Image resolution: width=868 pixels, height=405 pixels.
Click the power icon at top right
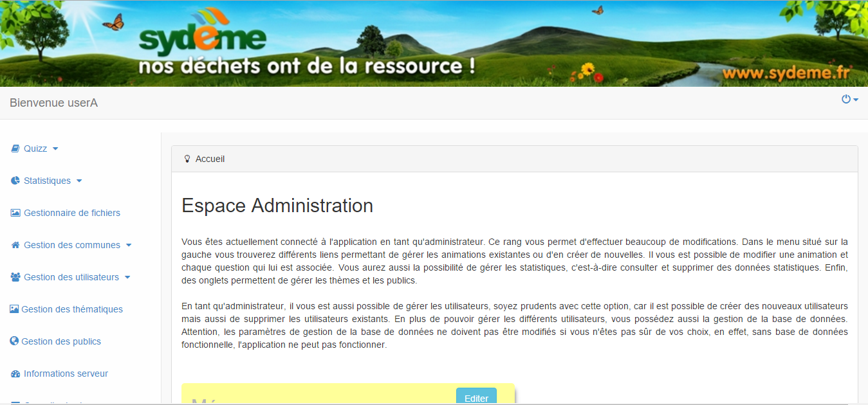click(x=845, y=99)
